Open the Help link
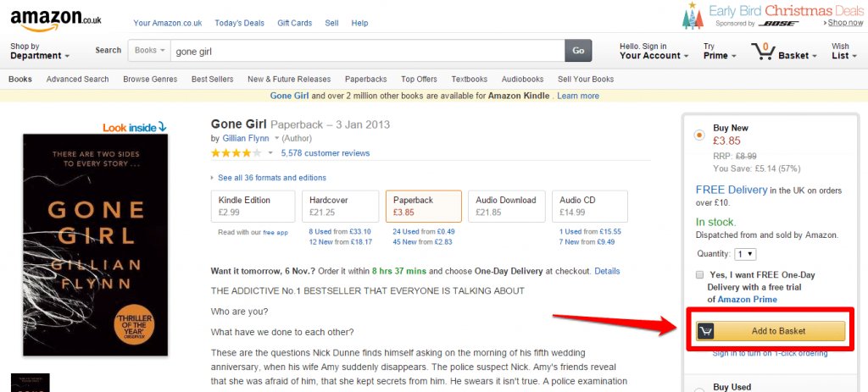The width and height of the screenshot is (868, 392). coord(359,23)
